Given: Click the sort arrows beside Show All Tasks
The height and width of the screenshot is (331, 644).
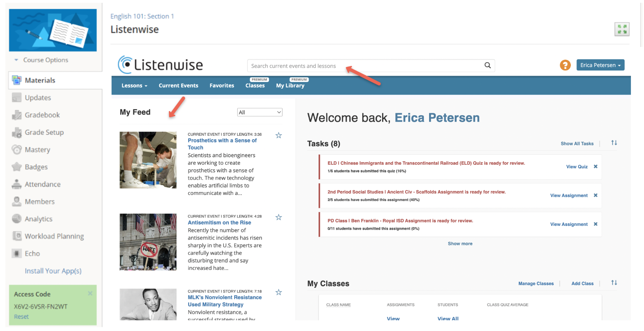Looking at the screenshot, I should pyautogui.click(x=614, y=143).
